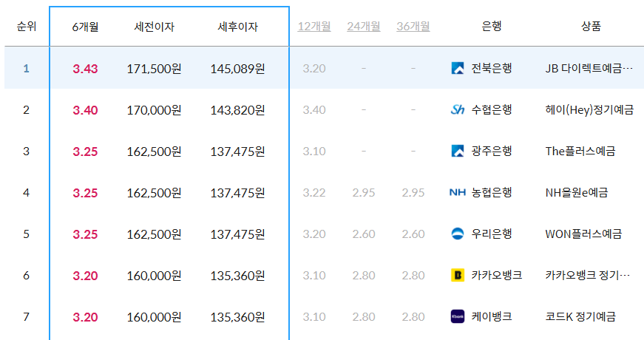644x340 pixels.
Task: Click the 은행 column header
Action: click(x=491, y=27)
